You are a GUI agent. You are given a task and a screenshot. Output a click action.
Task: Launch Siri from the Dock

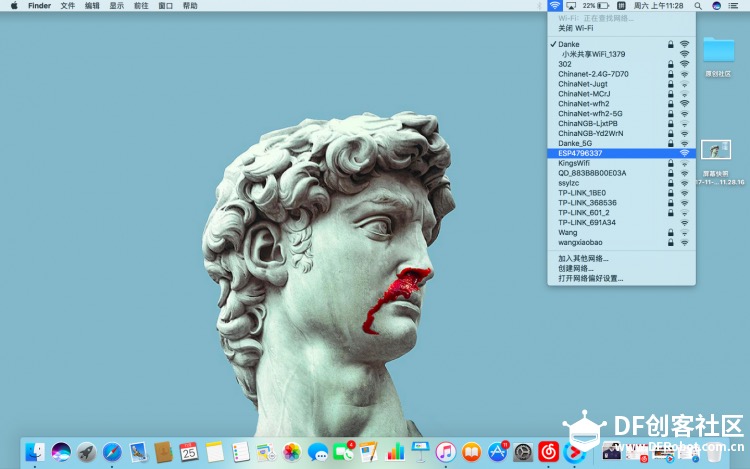click(x=61, y=452)
